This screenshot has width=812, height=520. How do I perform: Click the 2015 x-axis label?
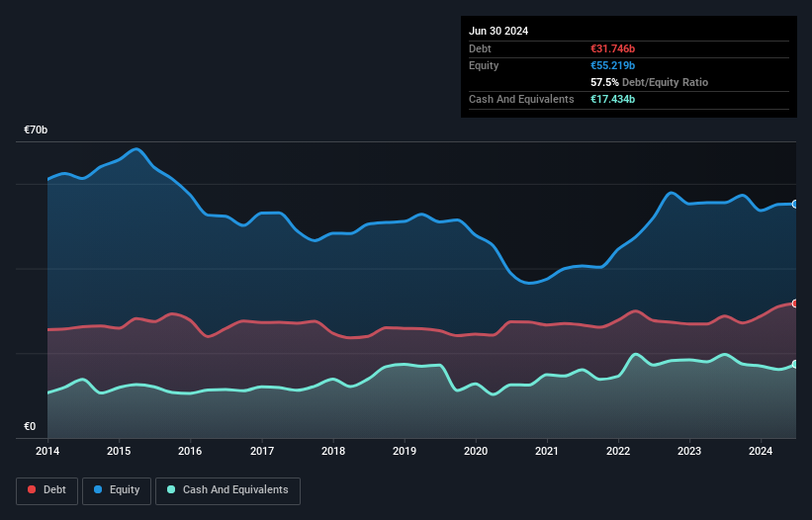click(119, 451)
